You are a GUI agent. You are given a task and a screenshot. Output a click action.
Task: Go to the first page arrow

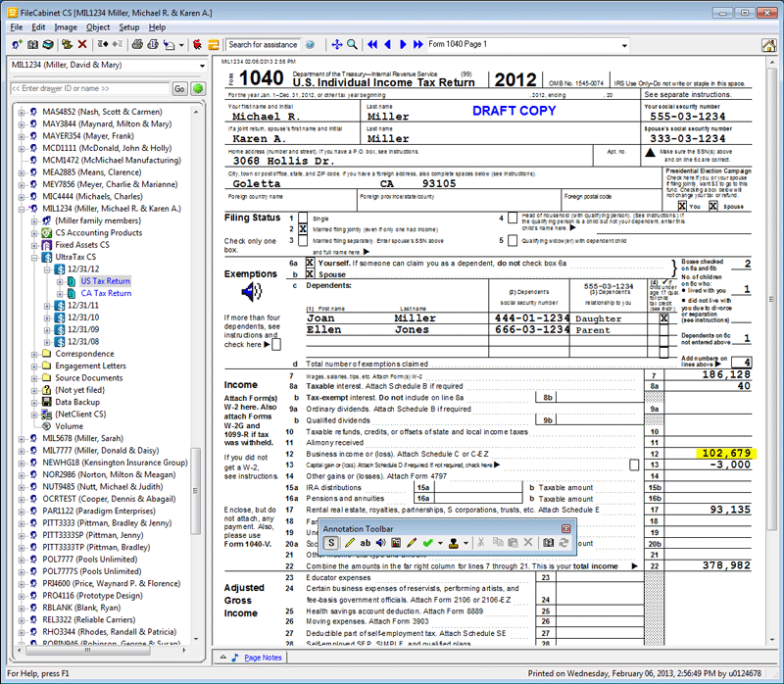pos(372,45)
